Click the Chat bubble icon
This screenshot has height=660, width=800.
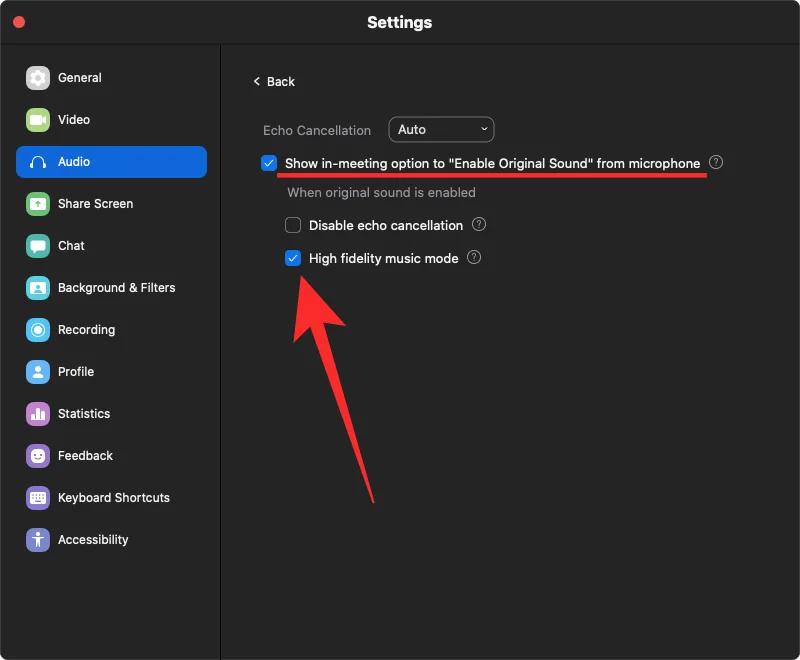tap(38, 246)
